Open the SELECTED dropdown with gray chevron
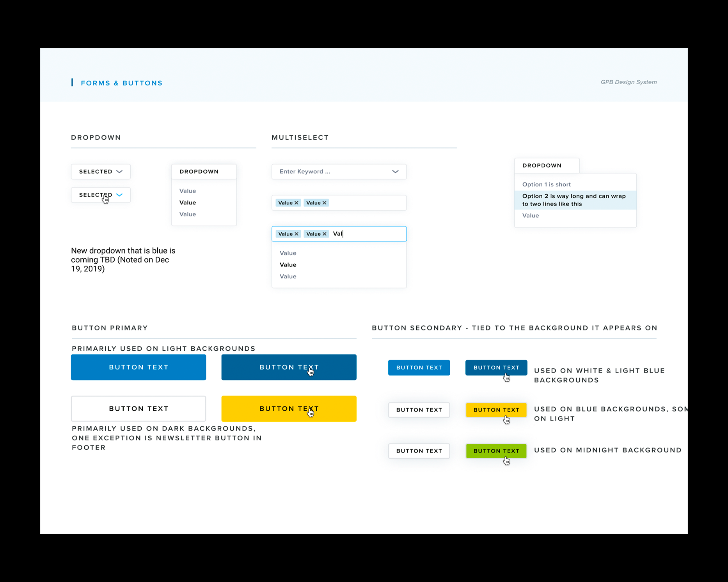Image resolution: width=728 pixels, height=582 pixels. click(x=101, y=172)
